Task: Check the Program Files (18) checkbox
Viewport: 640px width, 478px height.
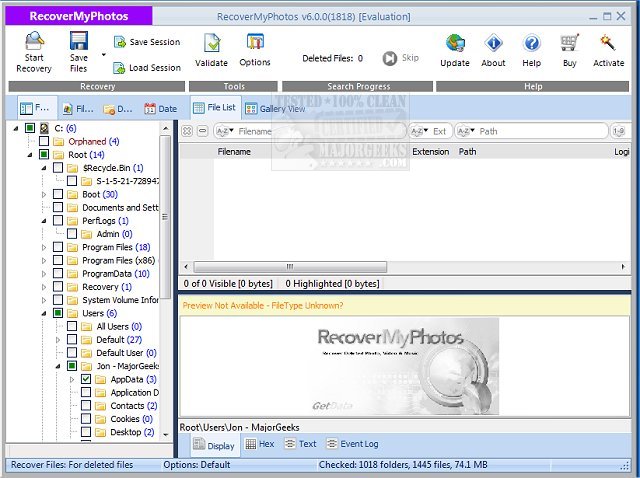Action: 58,247
